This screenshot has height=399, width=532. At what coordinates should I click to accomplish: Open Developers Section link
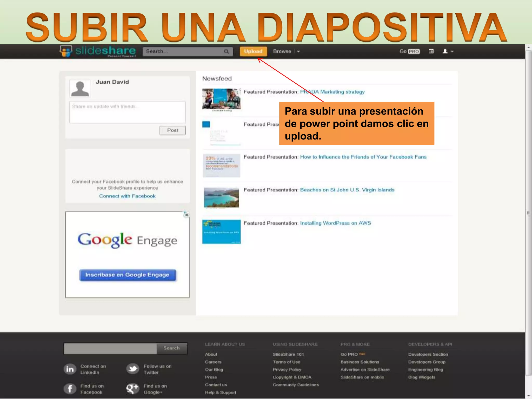coord(428,354)
